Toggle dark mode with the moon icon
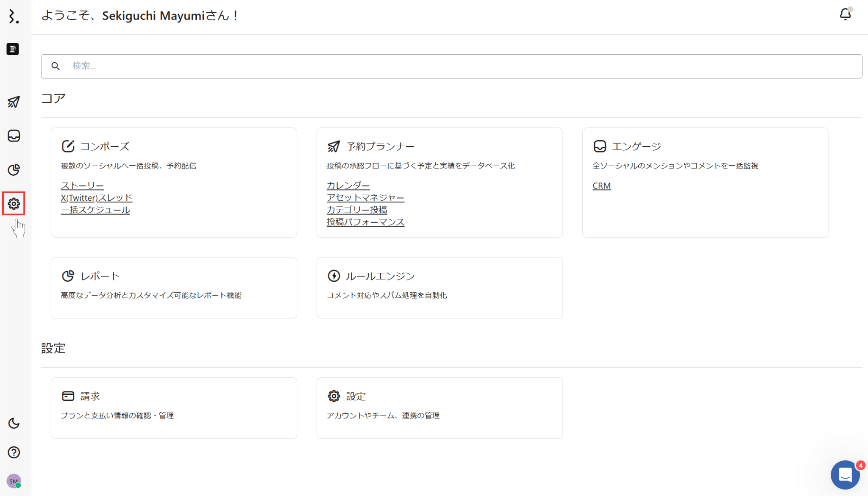868x496 pixels. [14, 423]
